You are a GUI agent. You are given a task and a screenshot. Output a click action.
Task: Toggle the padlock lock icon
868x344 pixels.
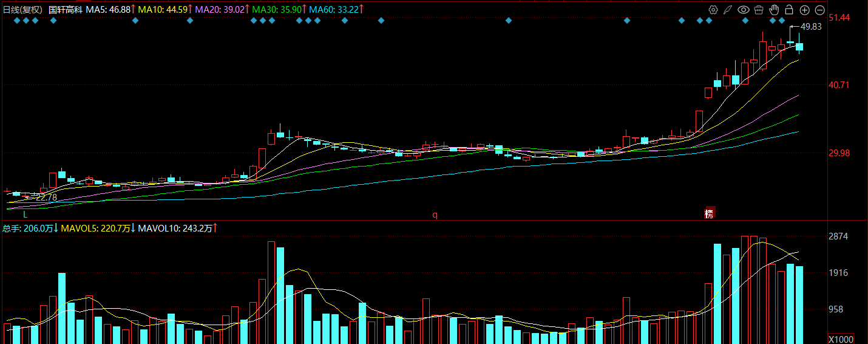point(789,10)
